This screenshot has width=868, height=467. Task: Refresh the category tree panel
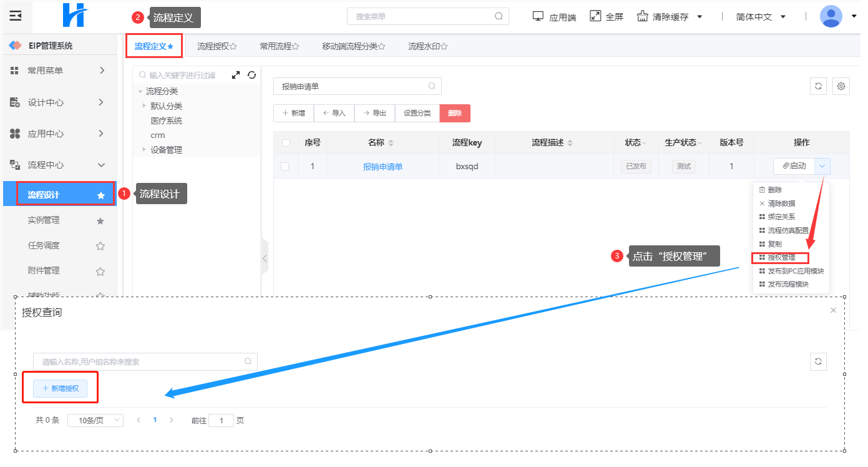tap(251, 75)
